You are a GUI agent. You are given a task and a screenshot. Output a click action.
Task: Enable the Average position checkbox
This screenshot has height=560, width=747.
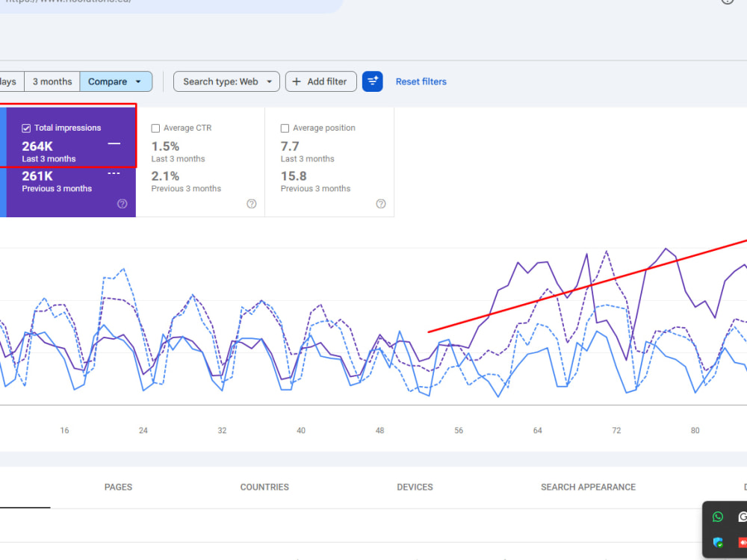[x=285, y=128]
